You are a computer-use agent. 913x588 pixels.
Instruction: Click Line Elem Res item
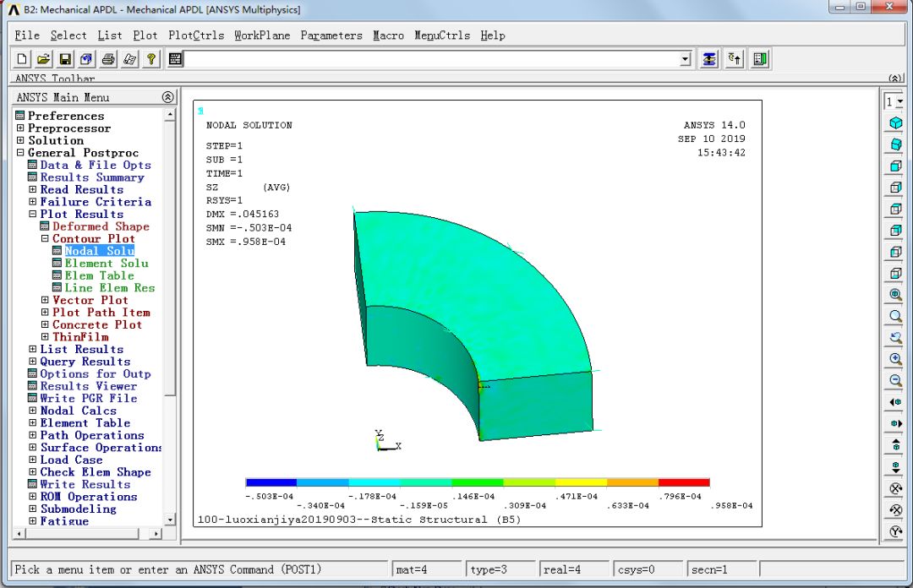coord(109,287)
